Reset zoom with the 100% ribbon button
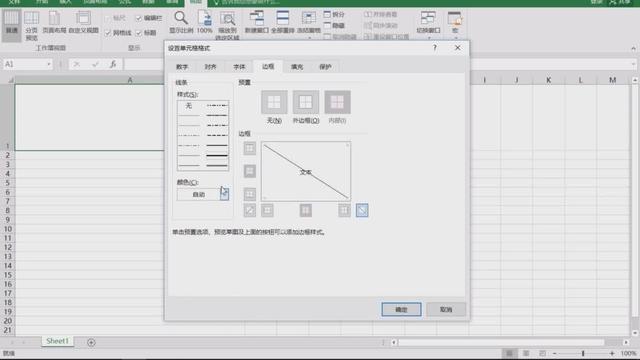The height and width of the screenshot is (360, 640). point(204,23)
